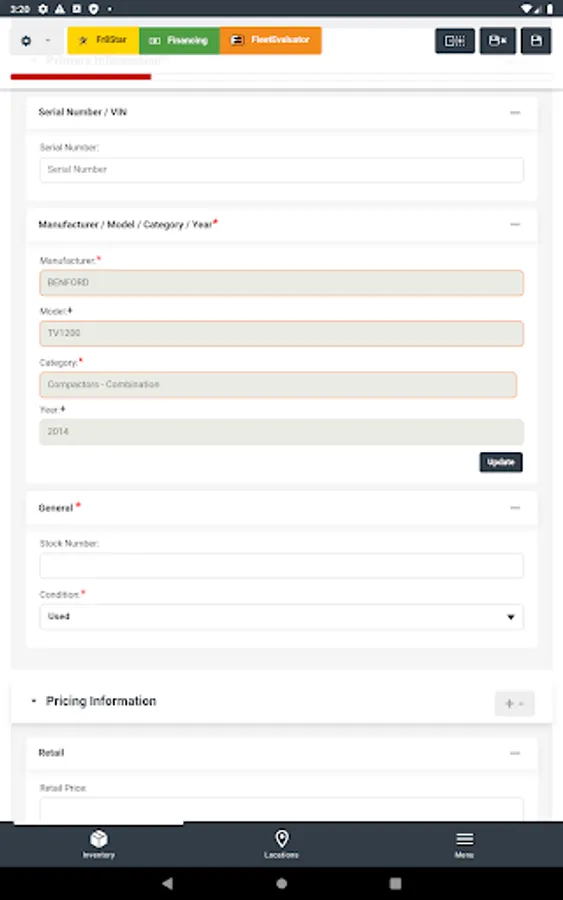This screenshot has width=563, height=900.
Task: Open the Inventory tab
Action: (99, 844)
